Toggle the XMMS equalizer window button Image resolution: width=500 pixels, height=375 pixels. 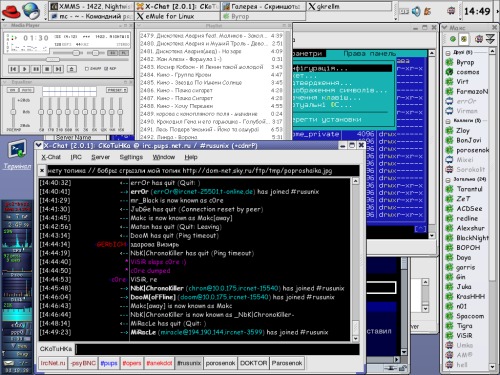112,53
